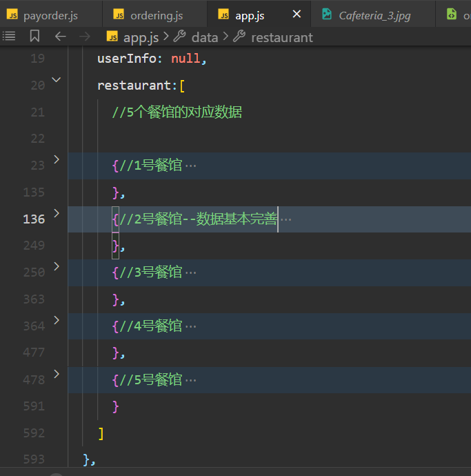Select the app.js editor tab
Image resolution: width=471 pixels, height=476 pixels.
[x=249, y=15]
